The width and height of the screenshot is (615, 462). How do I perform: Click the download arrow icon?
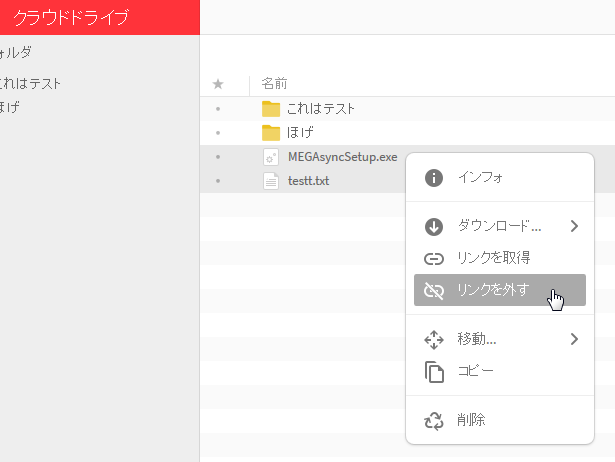coord(433,227)
